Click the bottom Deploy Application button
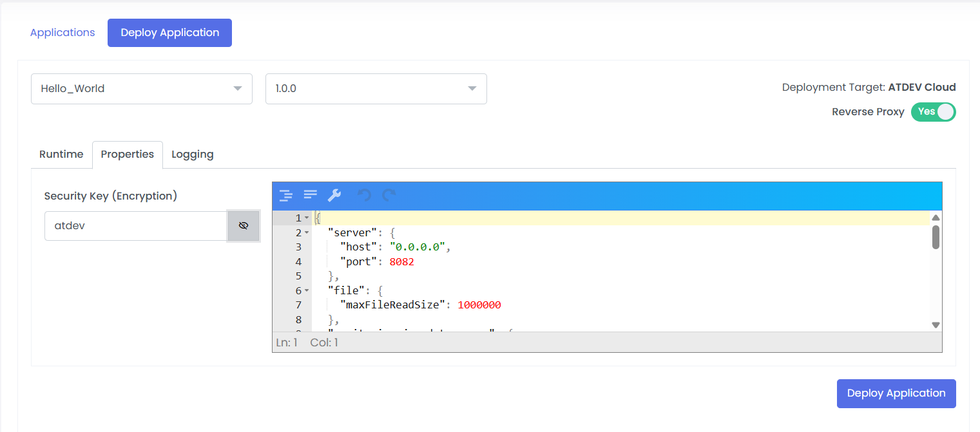The height and width of the screenshot is (432, 980). click(896, 393)
